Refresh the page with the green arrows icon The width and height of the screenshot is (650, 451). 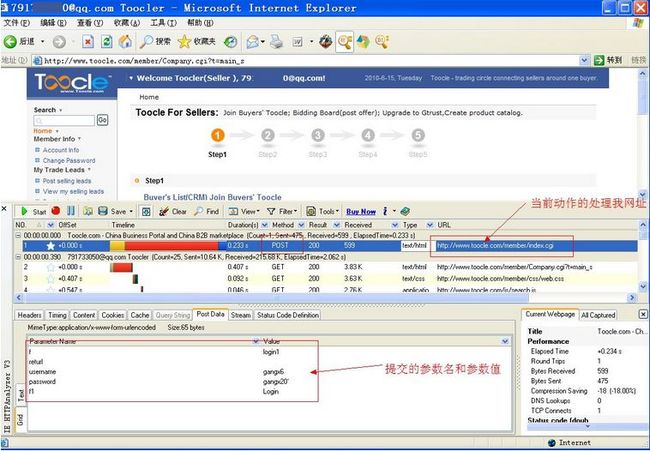[107, 41]
